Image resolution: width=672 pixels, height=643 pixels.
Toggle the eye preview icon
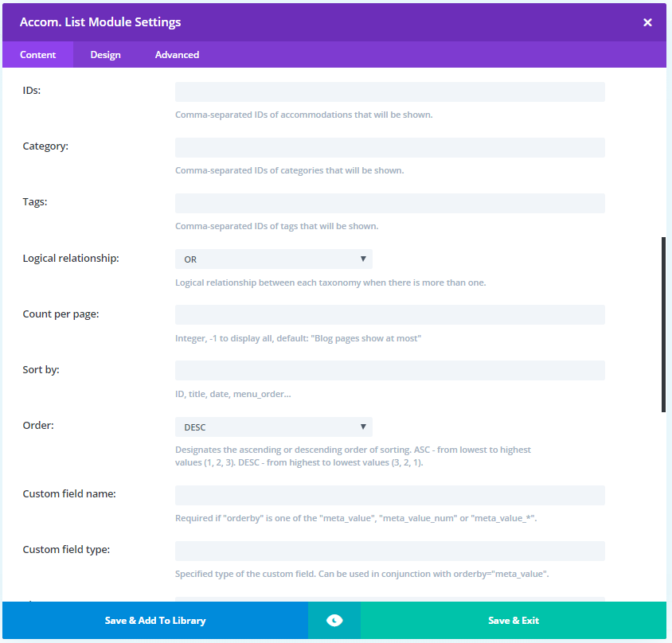coord(334,621)
